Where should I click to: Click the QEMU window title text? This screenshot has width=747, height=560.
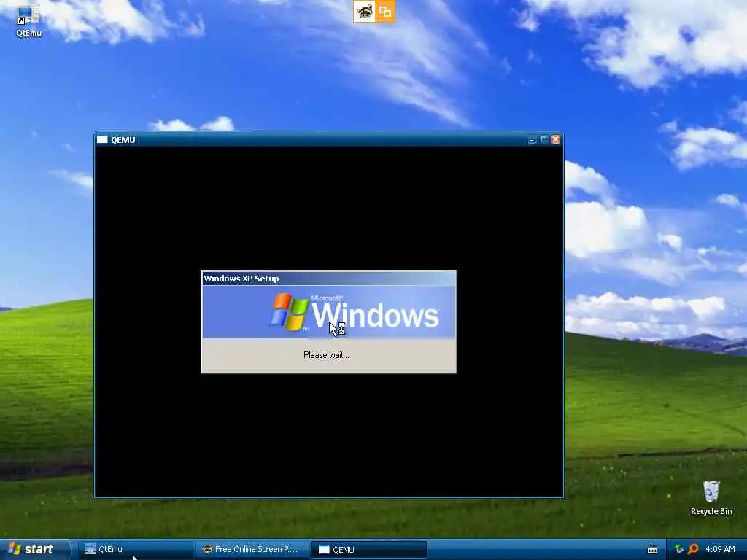pyautogui.click(x=123, y=139)
